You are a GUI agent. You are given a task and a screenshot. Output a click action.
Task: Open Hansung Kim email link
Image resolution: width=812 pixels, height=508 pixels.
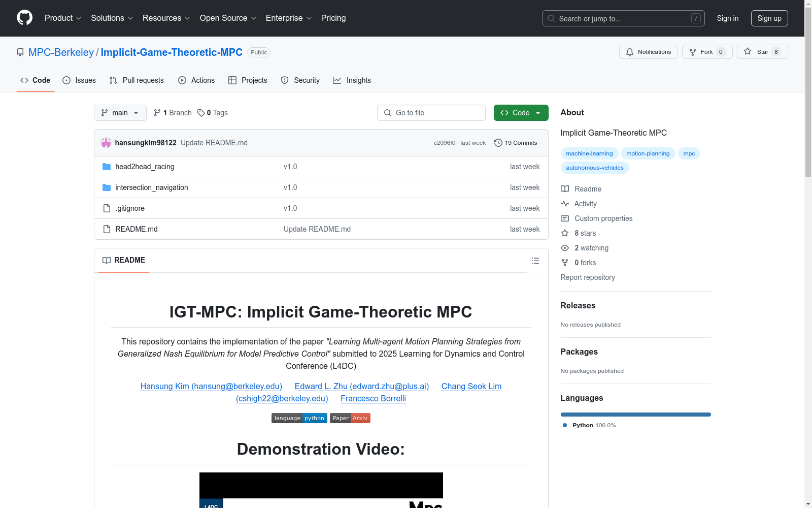click(x=211, y=386)
